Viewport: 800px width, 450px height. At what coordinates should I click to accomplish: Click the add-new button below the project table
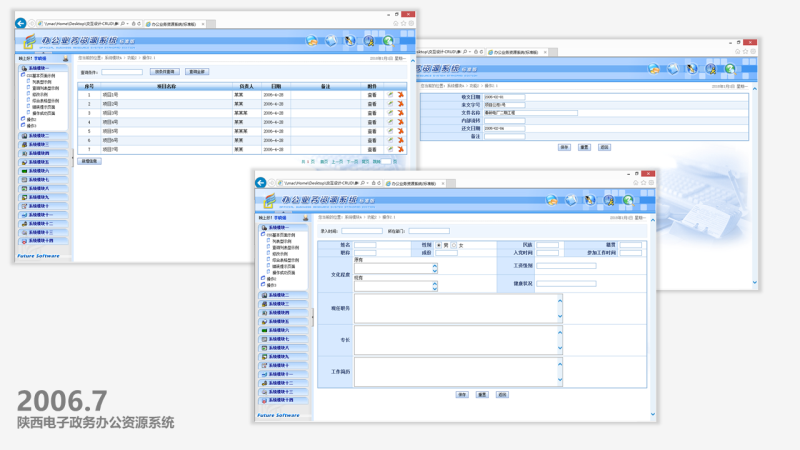click(90, 161)
